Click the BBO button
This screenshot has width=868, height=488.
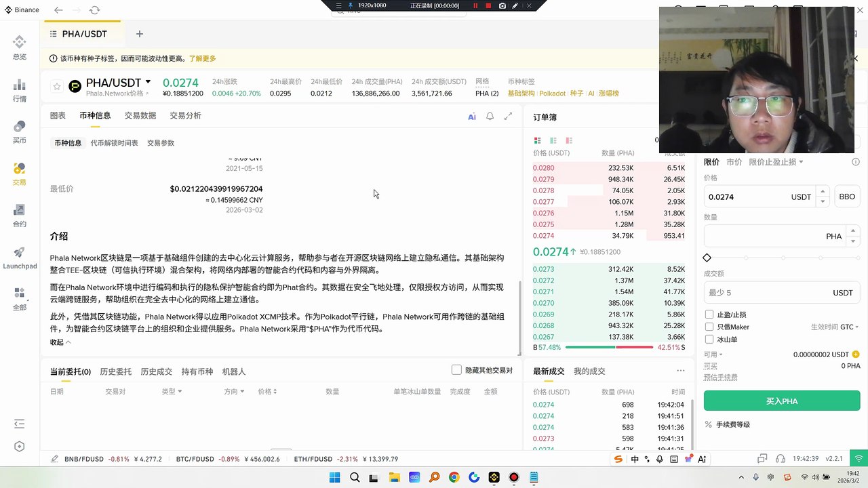coord(847,197)
